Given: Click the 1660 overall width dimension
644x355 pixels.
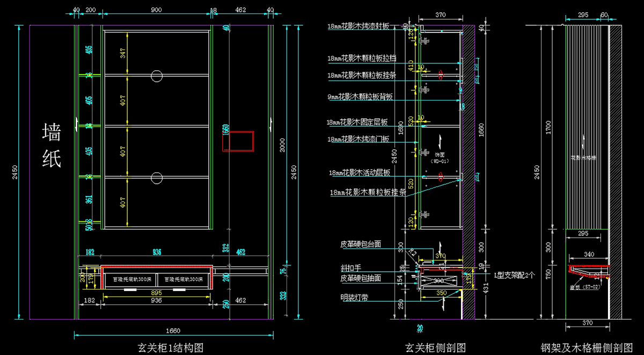Looking at the screenshot, I should (173, 330).
